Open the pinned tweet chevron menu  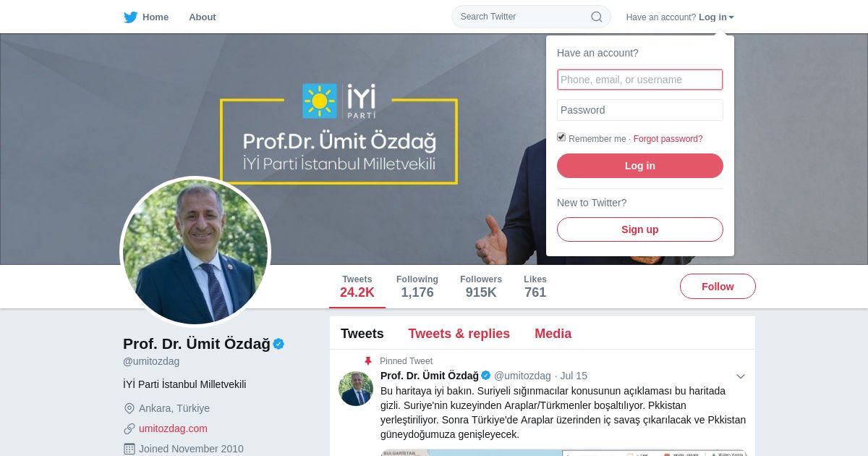pyautogui.click(x=741, y=376)
